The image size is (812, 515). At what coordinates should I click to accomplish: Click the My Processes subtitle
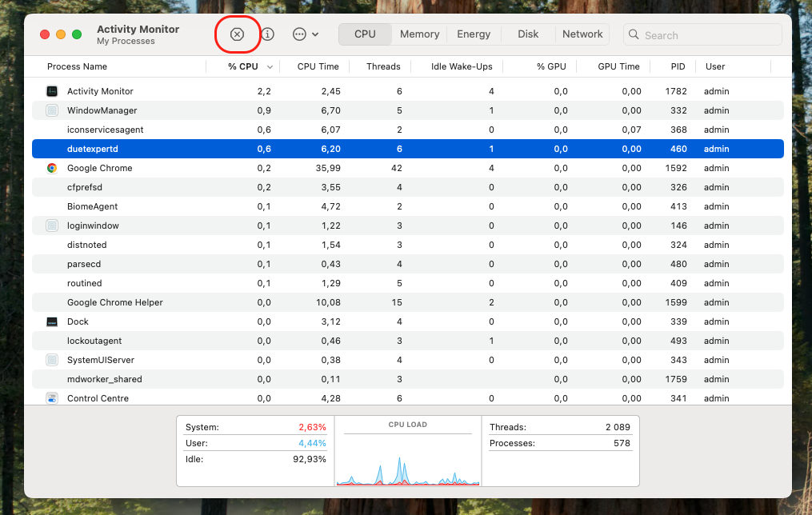tap(126, 41)
